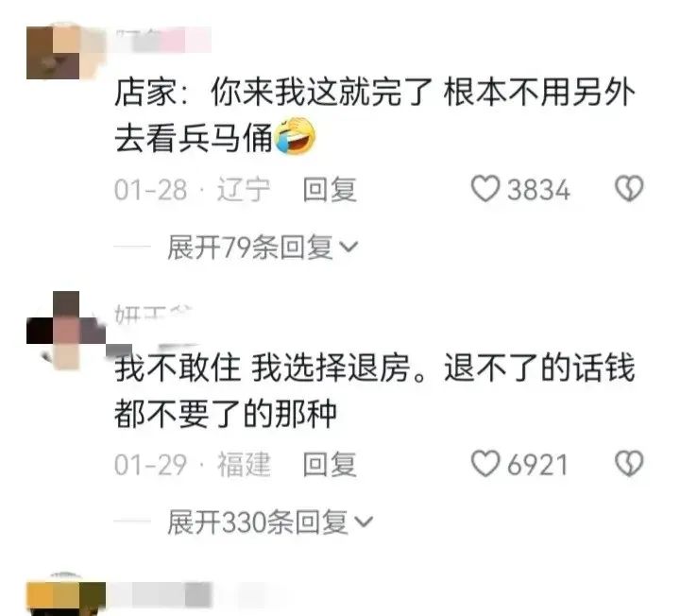Open the first commenter's pixelated avatar
This screenshot has width=680, height=616.
(x=65, y=52)
